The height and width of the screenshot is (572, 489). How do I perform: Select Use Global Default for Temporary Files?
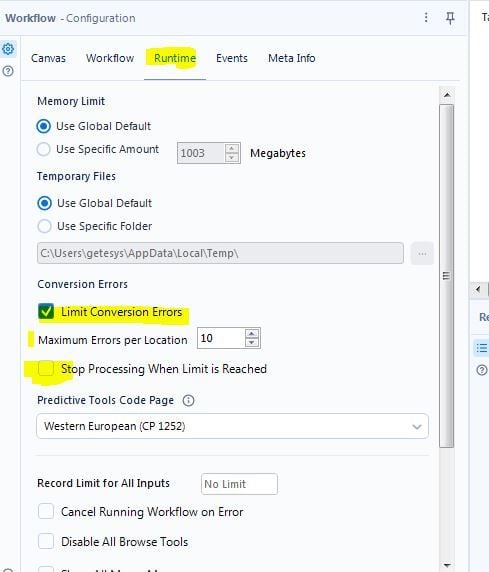pos(45,203)
